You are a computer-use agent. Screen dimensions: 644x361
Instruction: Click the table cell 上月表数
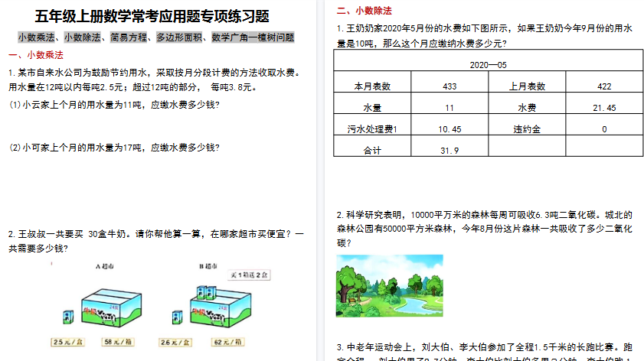pyautogui.click(x=527, y=82)
